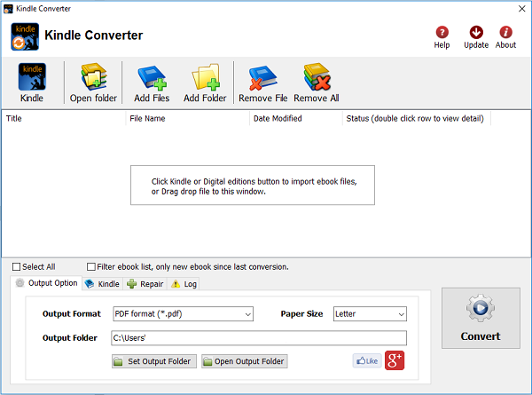532x395 pixels.
Task: Sort by the File Name column header
Action: coord(188,119)
